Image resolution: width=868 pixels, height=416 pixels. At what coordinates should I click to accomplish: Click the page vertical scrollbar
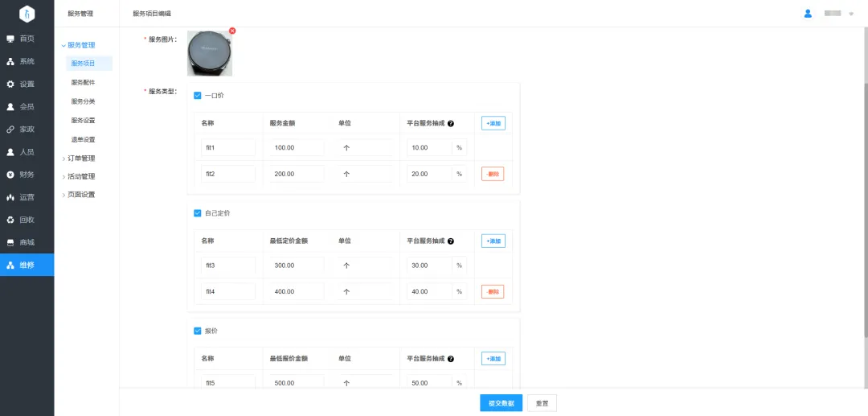865,201
